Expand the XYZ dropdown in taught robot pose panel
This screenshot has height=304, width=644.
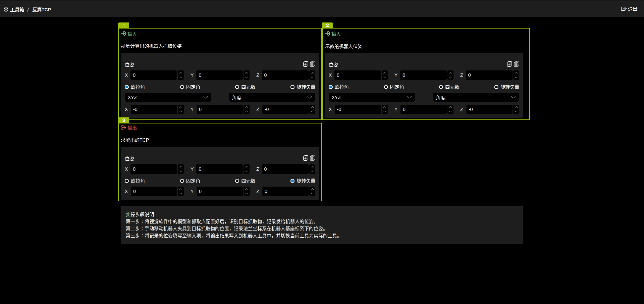371,97
